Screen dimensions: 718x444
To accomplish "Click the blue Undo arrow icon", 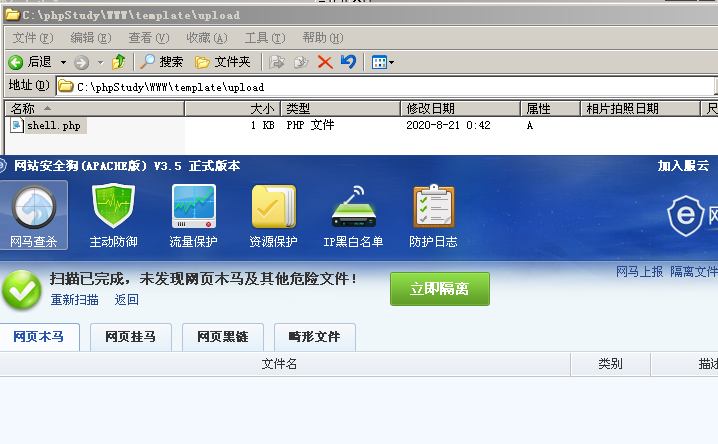I will coord(348,62).
